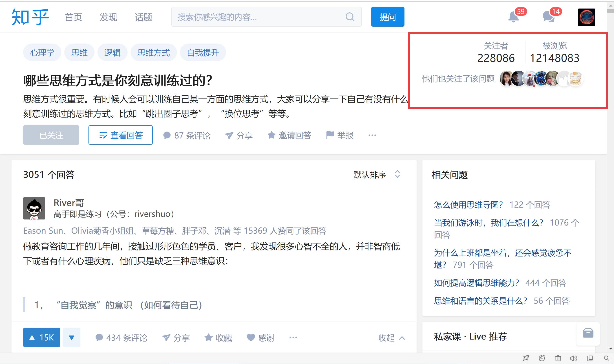The height and width of the screenshot is (364, 614).
Task: Upvote the answer with 15K button
Action: click(x=42, y=338)
